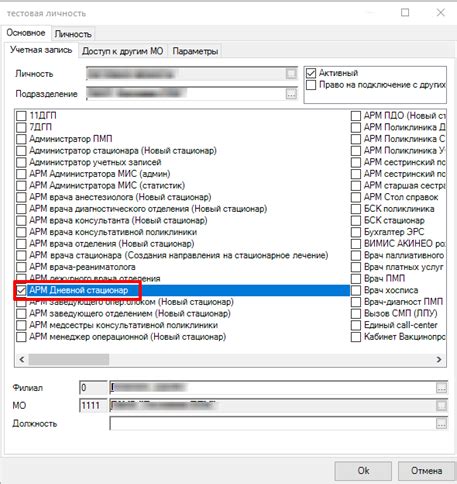Viewport: 457px width, 484px height.
Task: Open ellipsis browse button for Филиал field
Action: click(441, 388)
